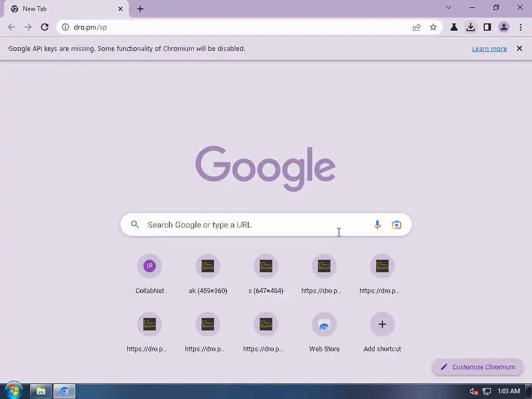This screenshot has height=399, width=532.
Task: Open the tab search chevron
Action: coord(448,7)
